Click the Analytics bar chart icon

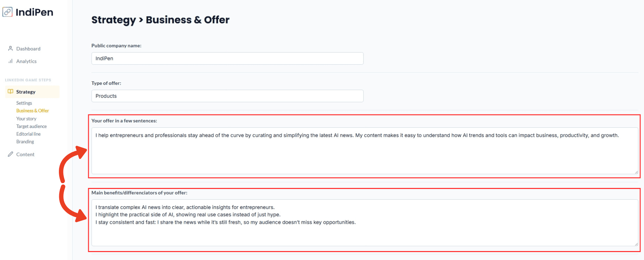pos(10,61)
